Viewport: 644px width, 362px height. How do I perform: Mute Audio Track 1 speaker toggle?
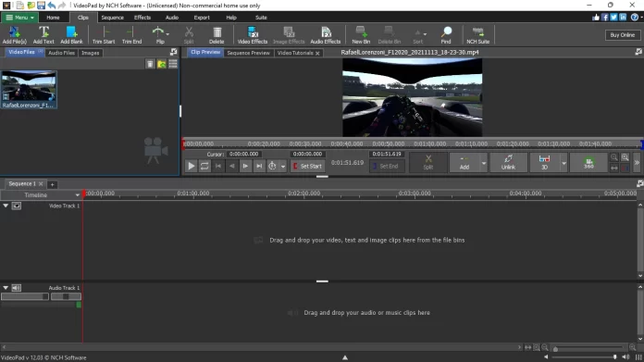16,288
